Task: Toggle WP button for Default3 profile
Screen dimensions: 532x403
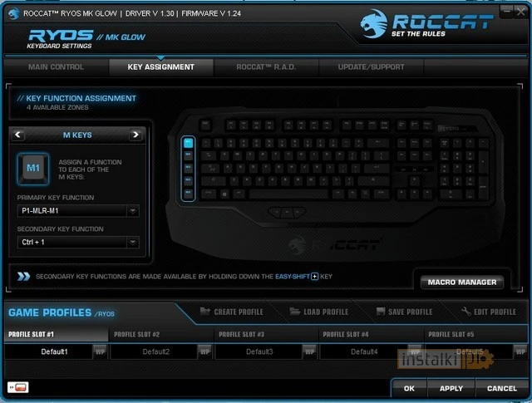Action: (309, 351)
